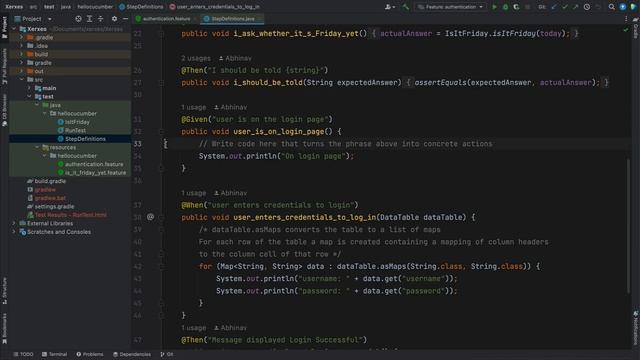This screenshot has width=640, height=360.
Task: Select authentication.feature in project tree
Action: 90,164
